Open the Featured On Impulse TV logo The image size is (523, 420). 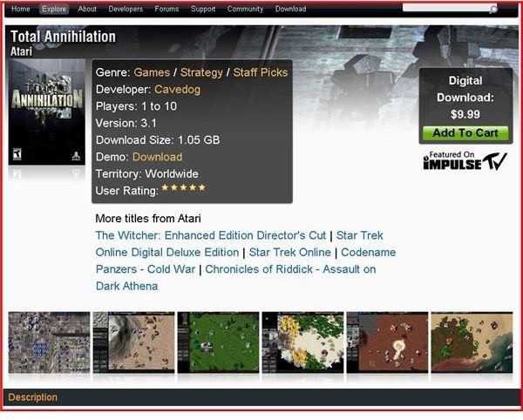pos(465,160)
